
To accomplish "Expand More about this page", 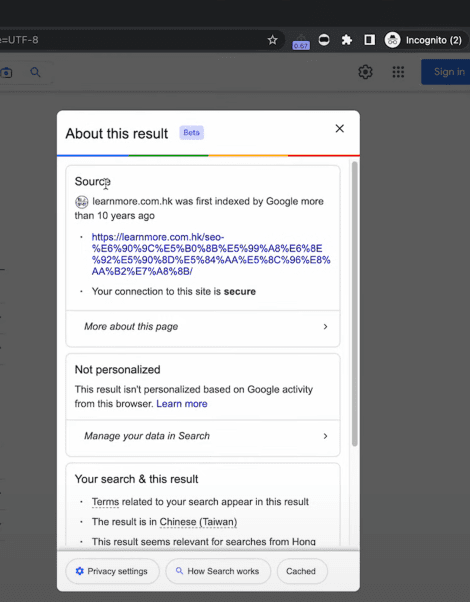I will [x=203, y=327].
